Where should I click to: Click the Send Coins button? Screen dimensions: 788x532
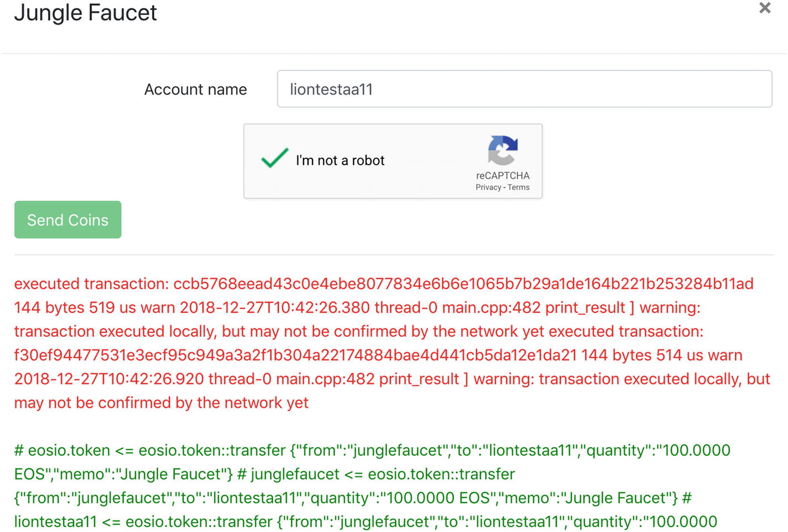(x=67, y=220)
